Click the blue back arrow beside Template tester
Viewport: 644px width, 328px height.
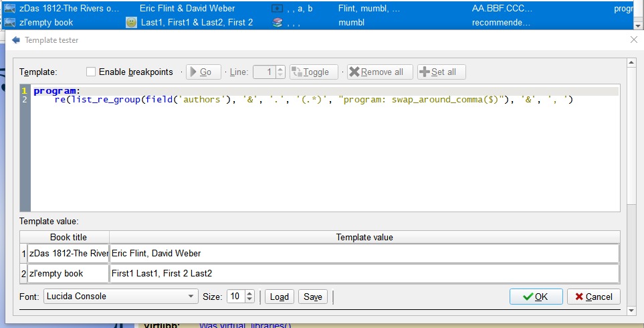(16, 40)
